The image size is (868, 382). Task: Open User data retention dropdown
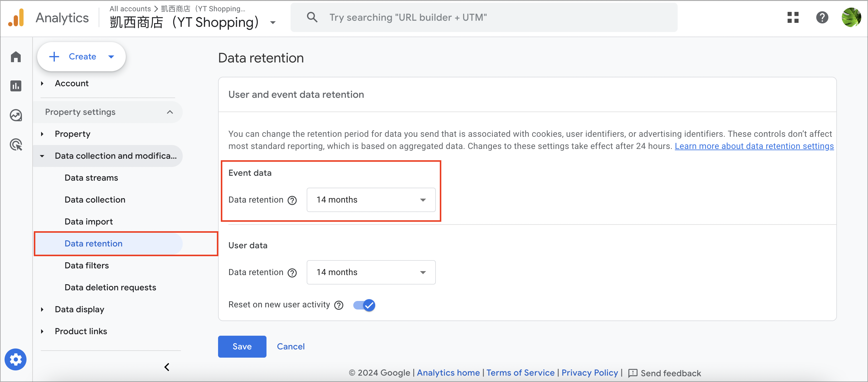371,272
